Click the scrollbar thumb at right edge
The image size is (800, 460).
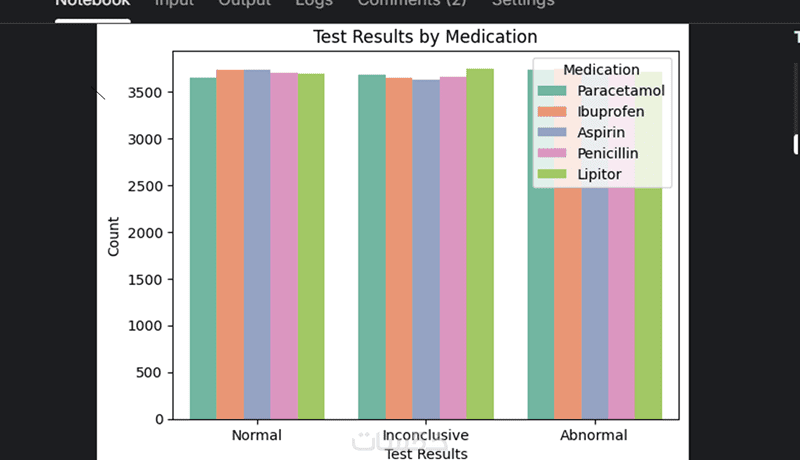click(796, 143)
